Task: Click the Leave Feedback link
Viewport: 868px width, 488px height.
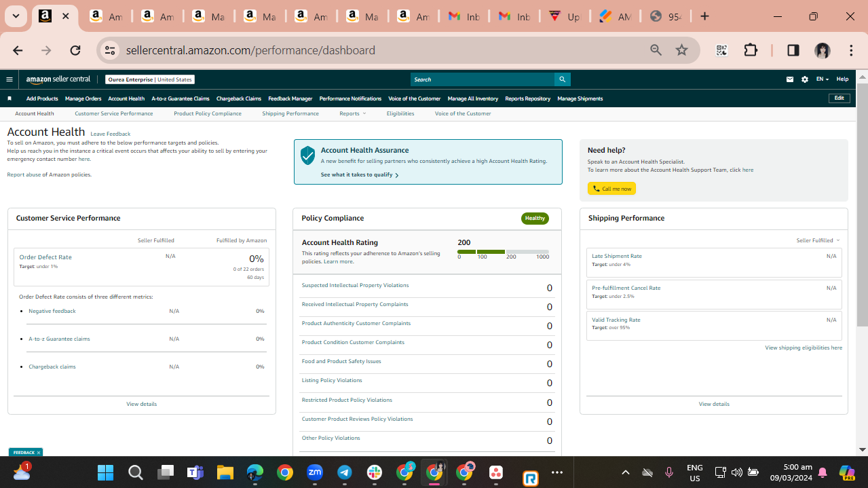Action: tap(111, 134)
